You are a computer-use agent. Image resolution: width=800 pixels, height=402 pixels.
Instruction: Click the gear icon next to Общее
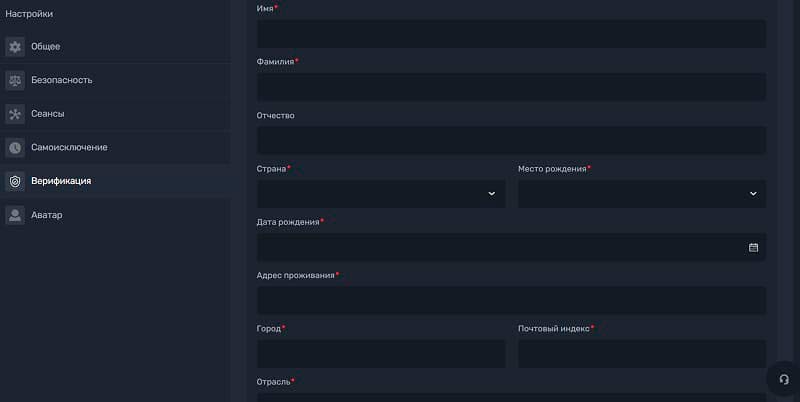[15, 47]
